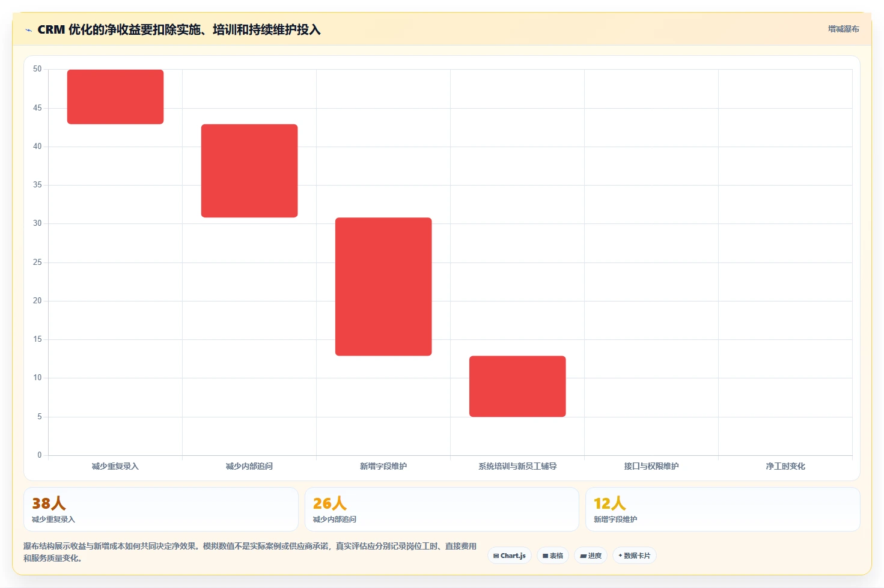Click the 系统培训与新员工辅导 axis label

[517, 466]
